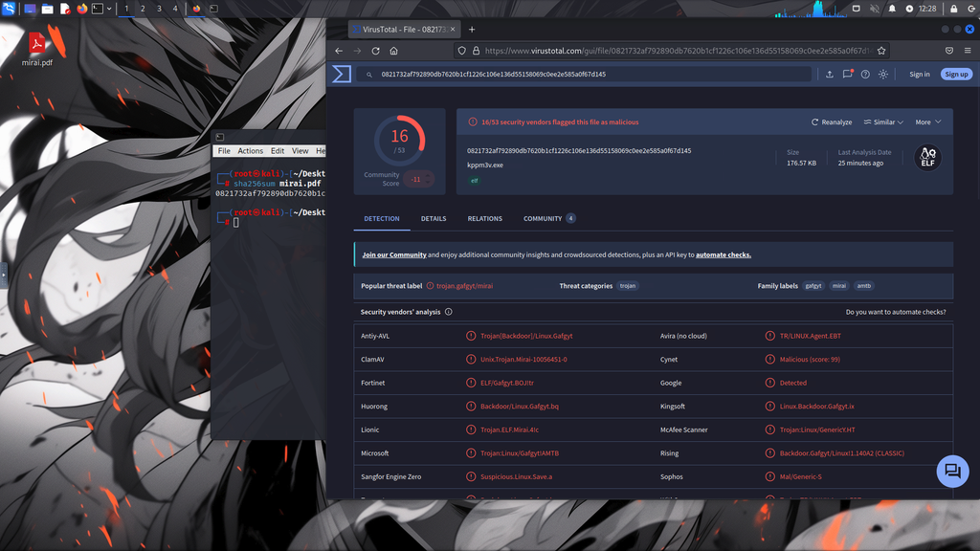This screenshot has height=551, width=980.
Task: Focus the Firefox window in the taskbar
Action: tap(196, 9)
